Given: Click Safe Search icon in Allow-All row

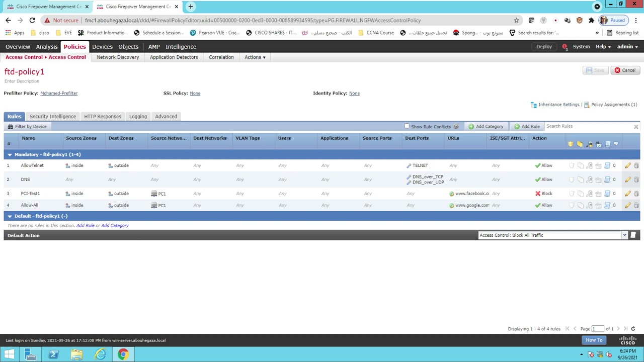Looking at the screenshot, I should (590, 205).
